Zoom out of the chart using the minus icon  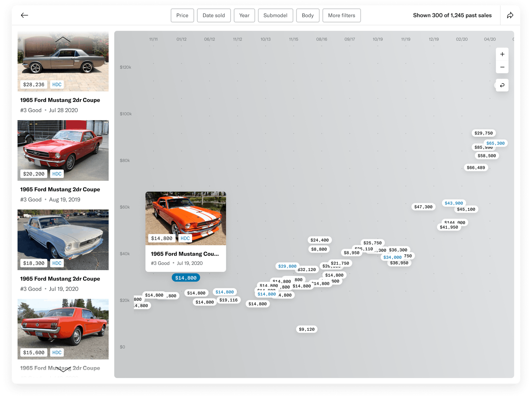502,67
